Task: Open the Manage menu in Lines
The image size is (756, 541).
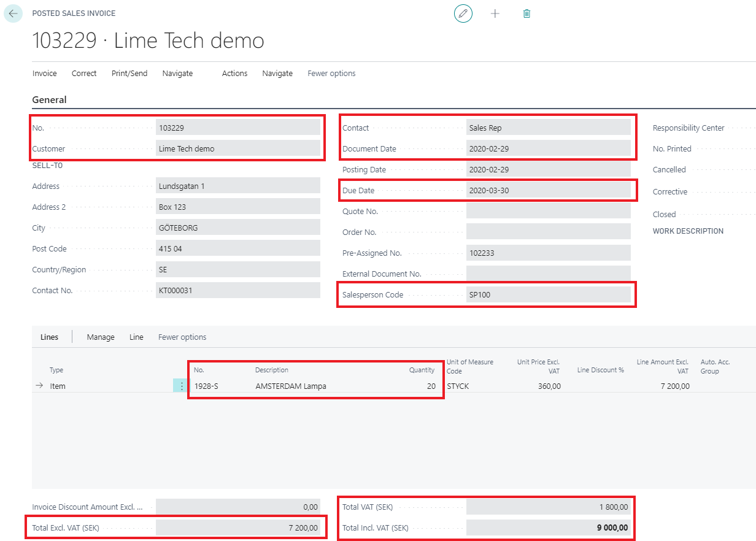Action: (x=101, y=337)
